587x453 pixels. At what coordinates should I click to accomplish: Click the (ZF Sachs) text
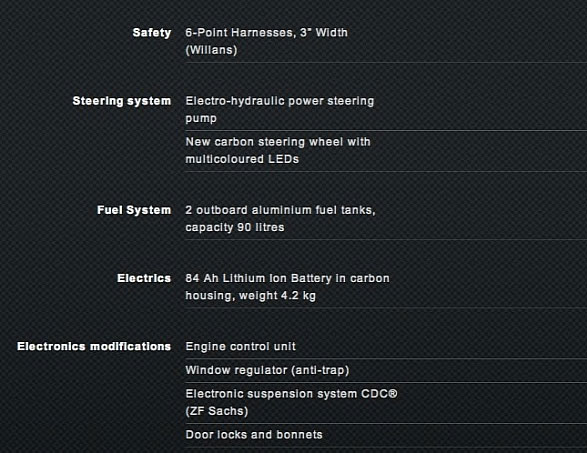[x=217, y=411]
